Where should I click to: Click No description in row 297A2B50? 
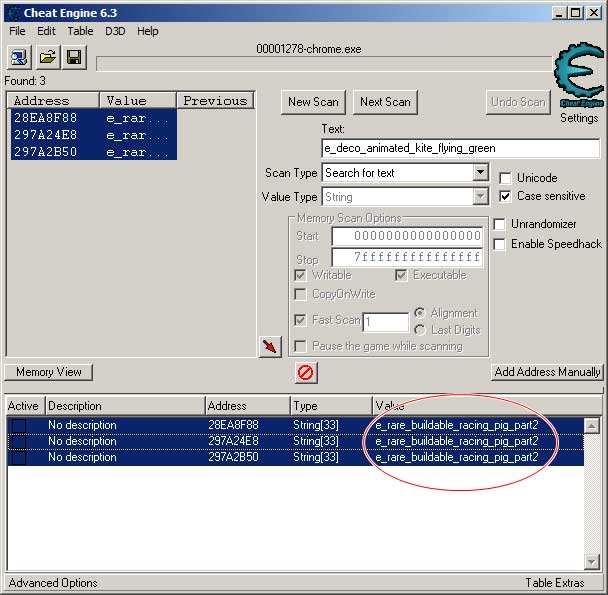pyautogui.click(x=82, y=457)
